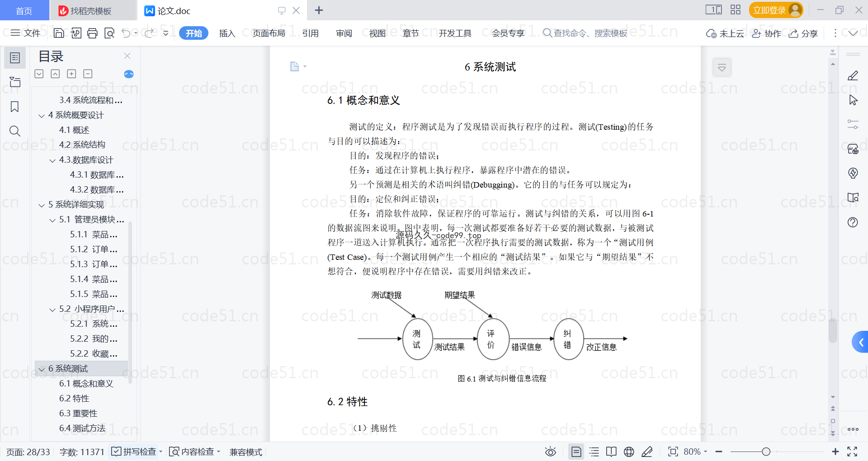This screenshot has height=461, width=868.
Task: Click the 立即登录 login button
Action: click(x=776, y=10)
